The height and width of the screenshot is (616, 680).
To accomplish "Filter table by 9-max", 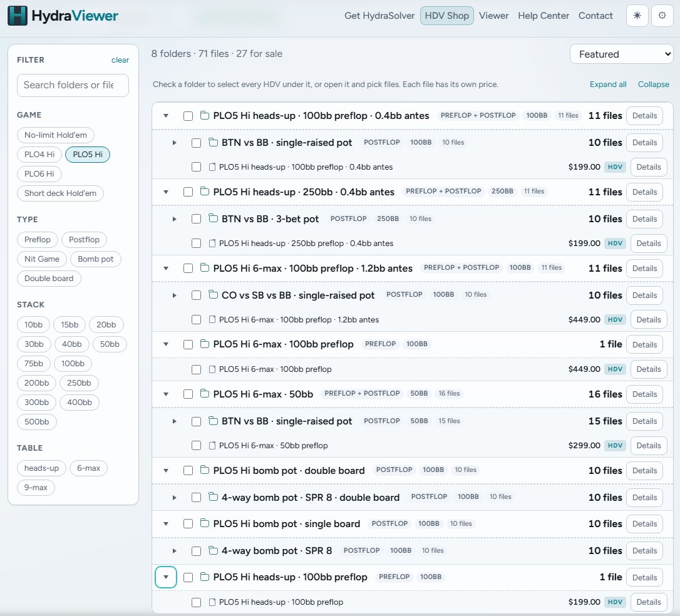I will pos(36,487).
